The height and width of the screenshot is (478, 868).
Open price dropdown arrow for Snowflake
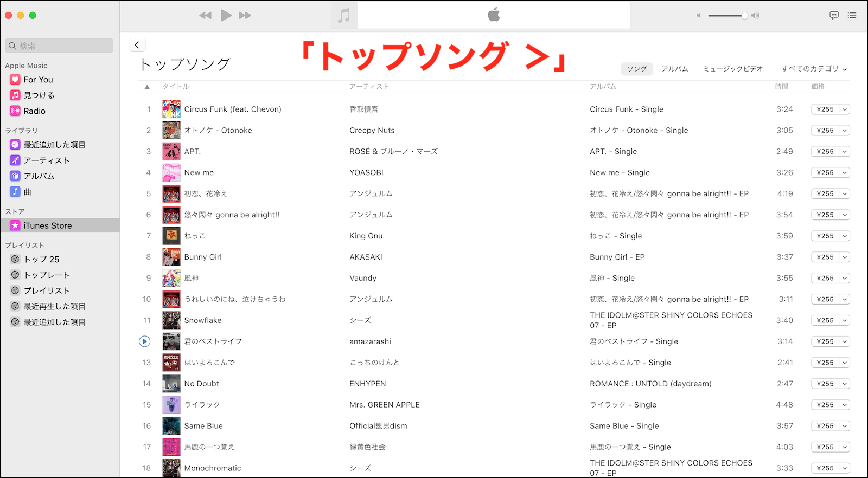[845, 321]
